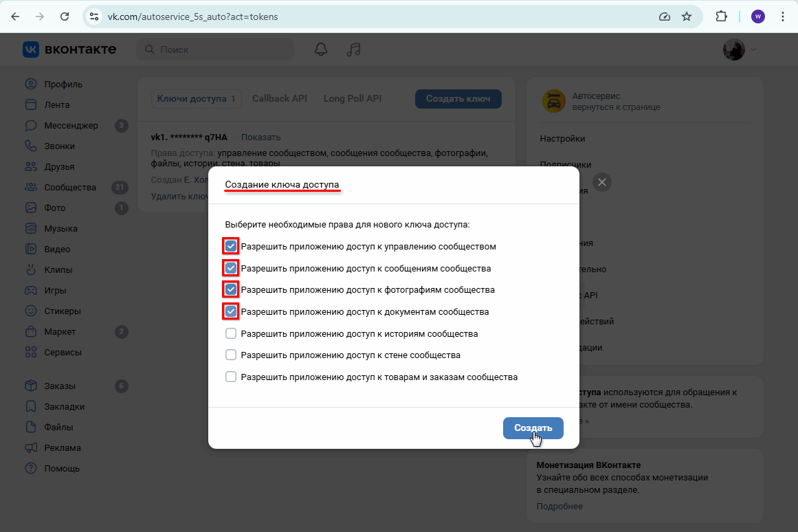Open Стикеры from the sidebar
This screenshot has height=532, width=798.
point(31,311)
